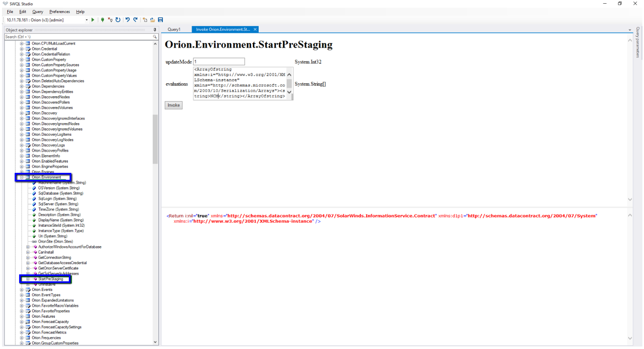The image size is (644, 349).
Task: Select Orion.DeletedAutoDependencies entity
Action: tap(58, 81)
